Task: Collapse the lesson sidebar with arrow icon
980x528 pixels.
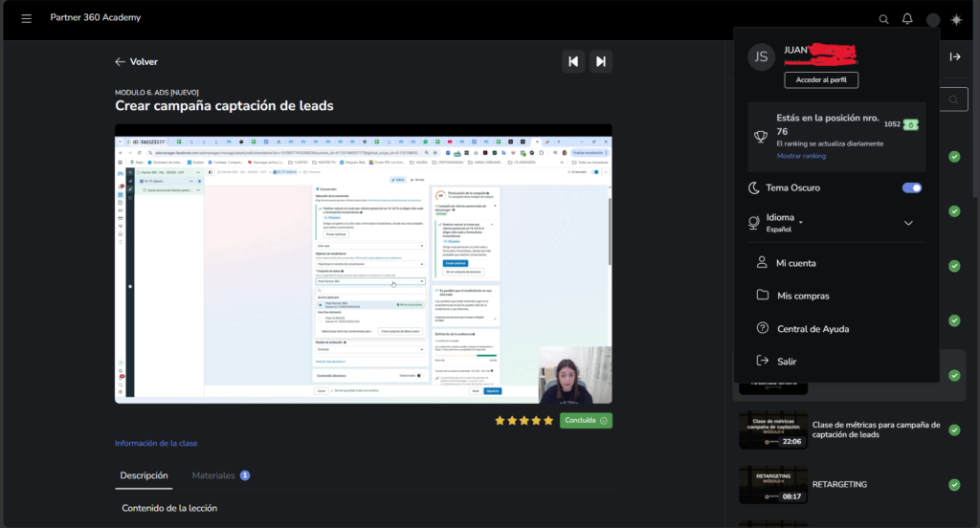Action: click(955, 56)
